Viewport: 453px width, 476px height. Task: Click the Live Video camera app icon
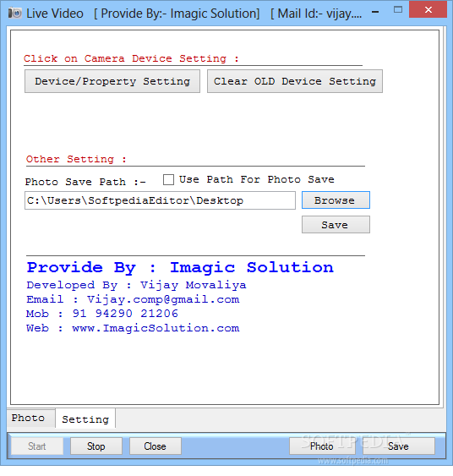(x=14, y=14)
